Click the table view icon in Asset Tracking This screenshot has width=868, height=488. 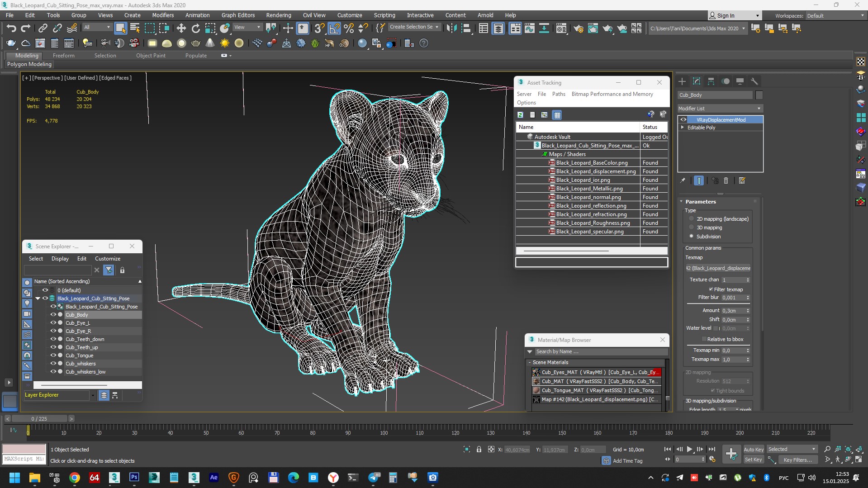coord(557,115)
